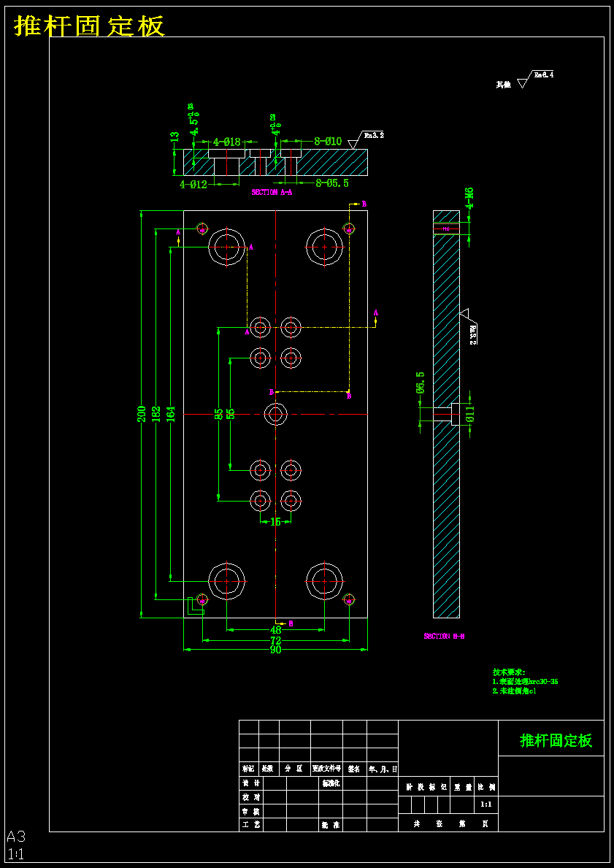Click the 设计 row label
The height and width of the screenshot is (868, 614).
(251, 783)
